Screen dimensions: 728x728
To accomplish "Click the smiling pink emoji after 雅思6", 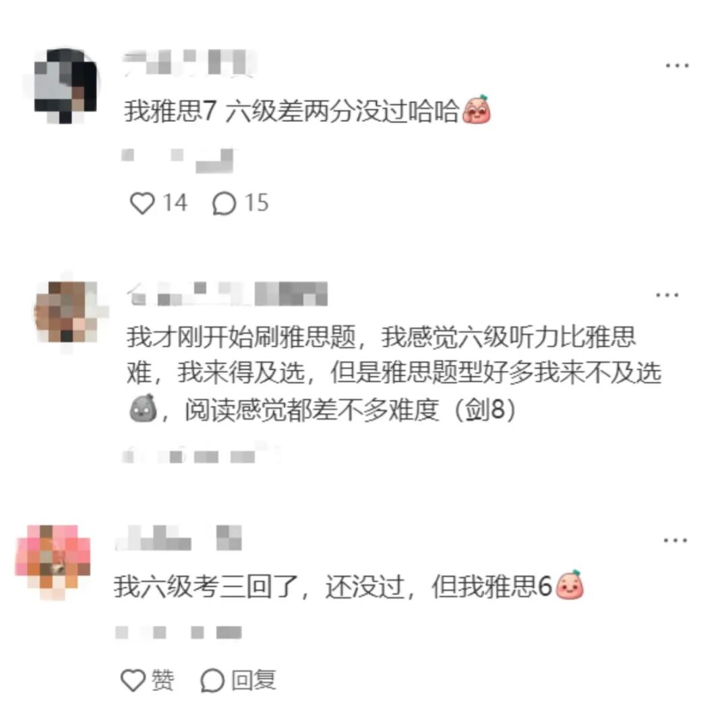I will click(x=569, y=585).
